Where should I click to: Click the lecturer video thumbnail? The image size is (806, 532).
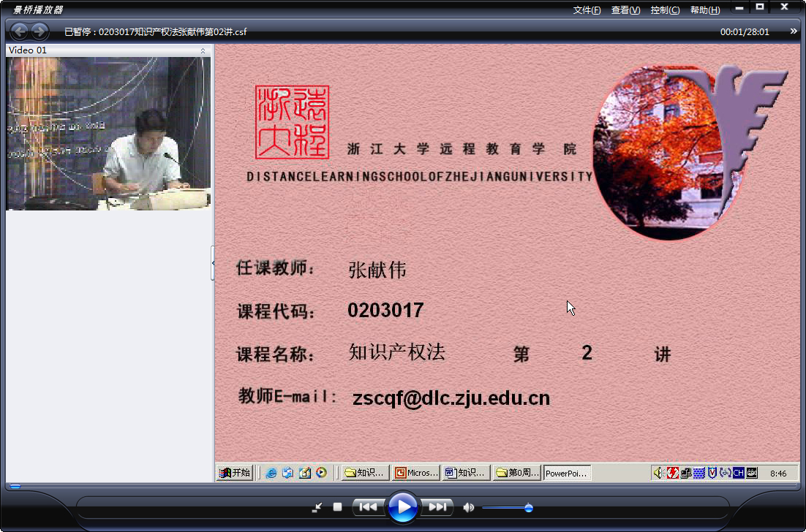click(x=108, y=134)
